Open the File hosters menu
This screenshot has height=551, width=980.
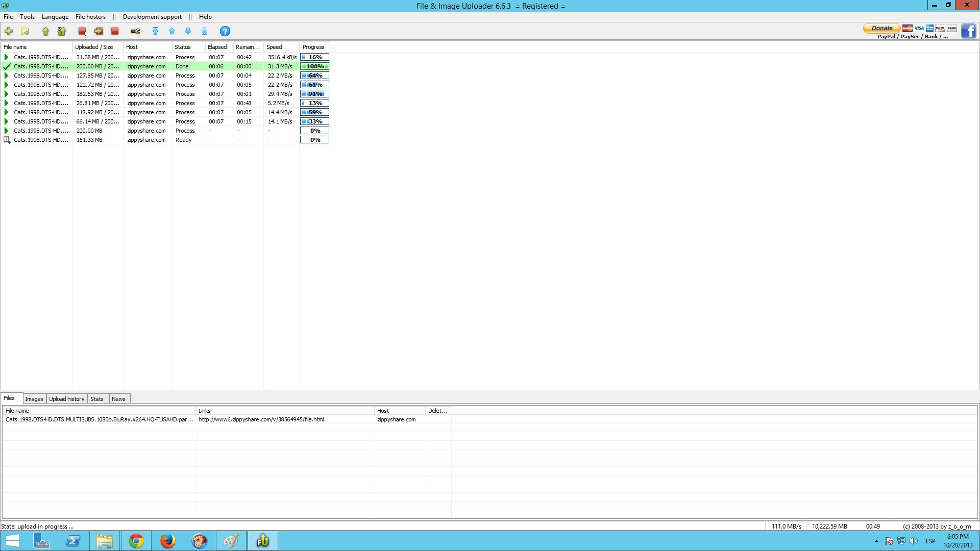[x=90, y=17]
